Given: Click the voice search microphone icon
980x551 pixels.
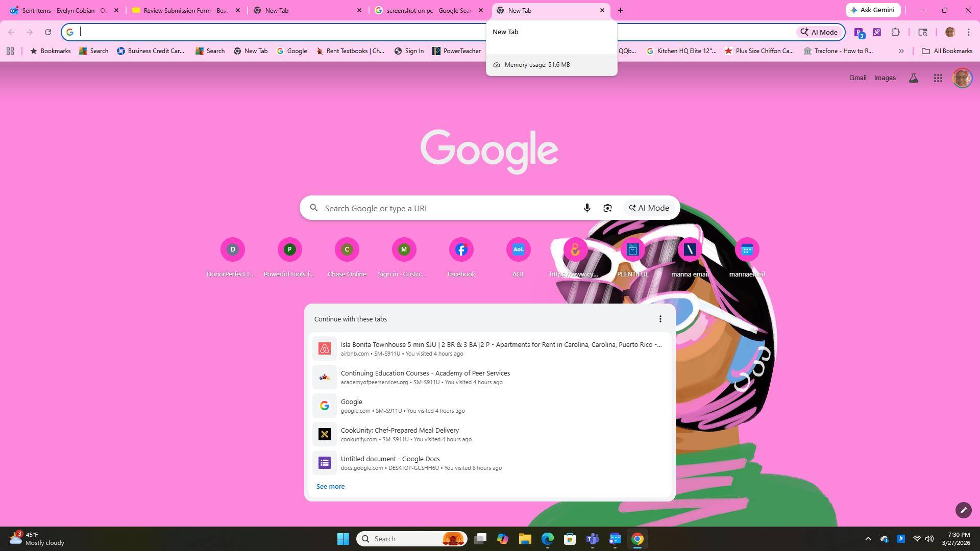Looking at the screenshot, I should pyautogui.click(x=587, y=208).
